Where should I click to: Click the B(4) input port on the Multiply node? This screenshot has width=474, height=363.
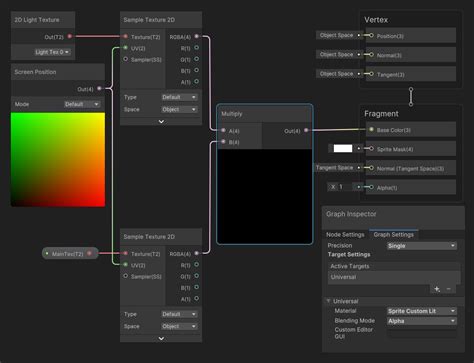(223, 142)
